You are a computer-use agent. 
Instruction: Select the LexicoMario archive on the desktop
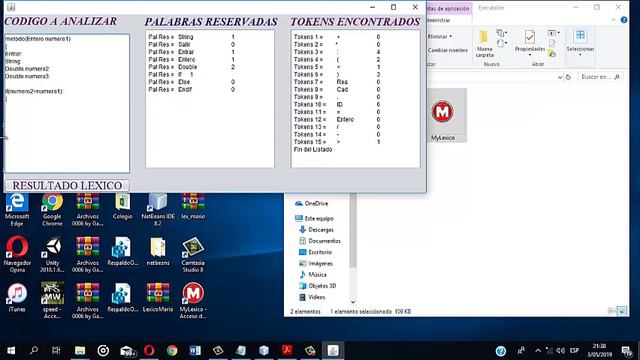click(x=158, y=298)
